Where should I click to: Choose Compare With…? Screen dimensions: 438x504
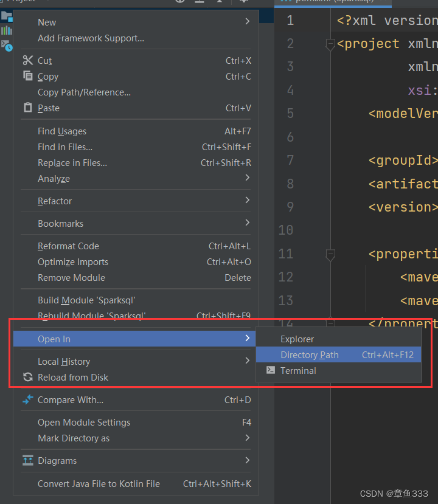pyautogui.click(x=136, y=399)
